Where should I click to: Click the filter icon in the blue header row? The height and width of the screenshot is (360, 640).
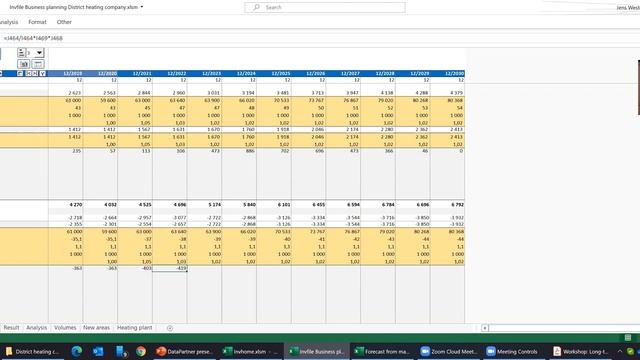click(42, 73)
